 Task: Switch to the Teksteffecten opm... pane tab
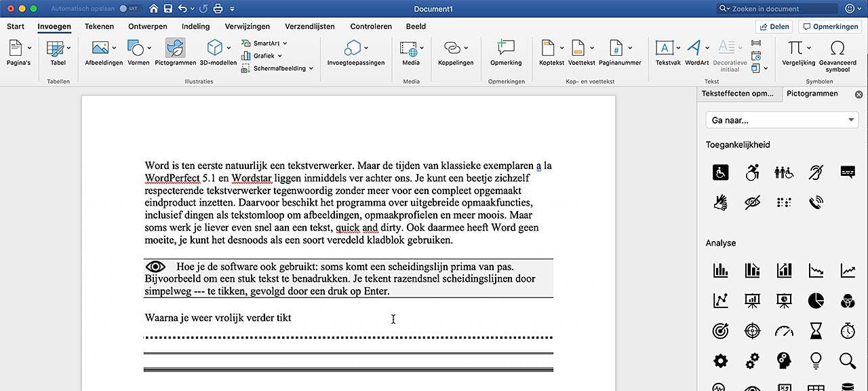(x=738, y=94)
